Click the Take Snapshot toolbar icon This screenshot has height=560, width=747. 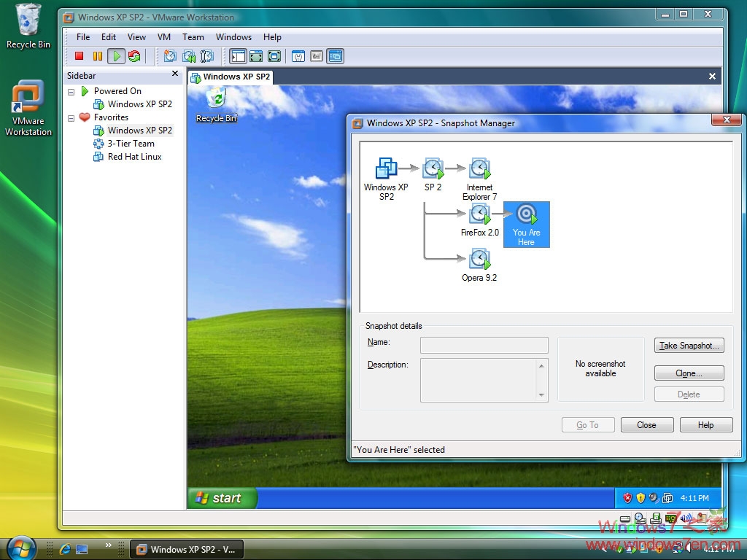[170, 56]
